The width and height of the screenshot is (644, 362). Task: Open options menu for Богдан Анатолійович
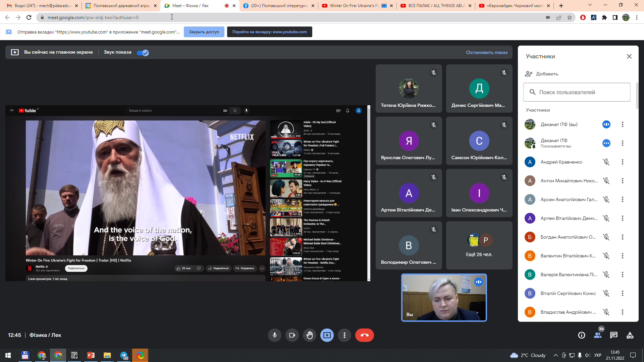pyautogui.click(x=623, y=237)
